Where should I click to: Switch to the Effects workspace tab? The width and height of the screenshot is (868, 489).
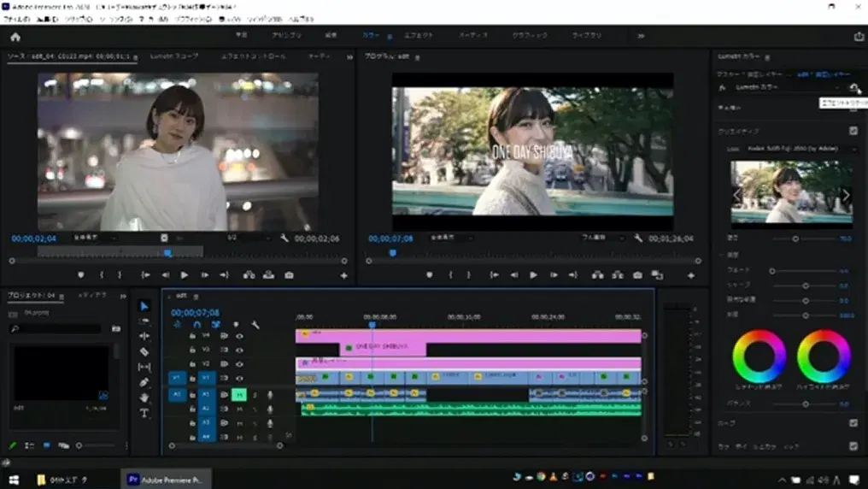click(418, 35)
